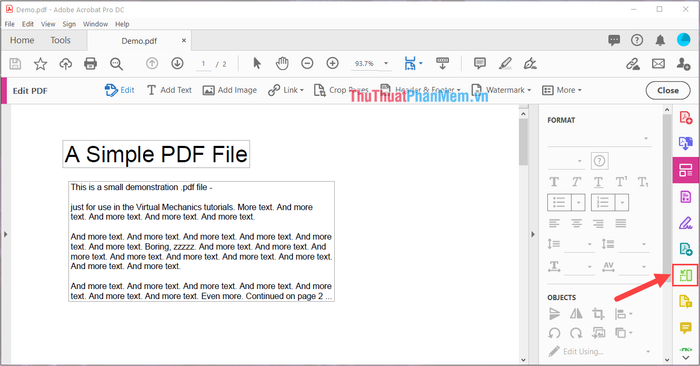
Task: Click the Add Text button
Action: coord(169,90)
